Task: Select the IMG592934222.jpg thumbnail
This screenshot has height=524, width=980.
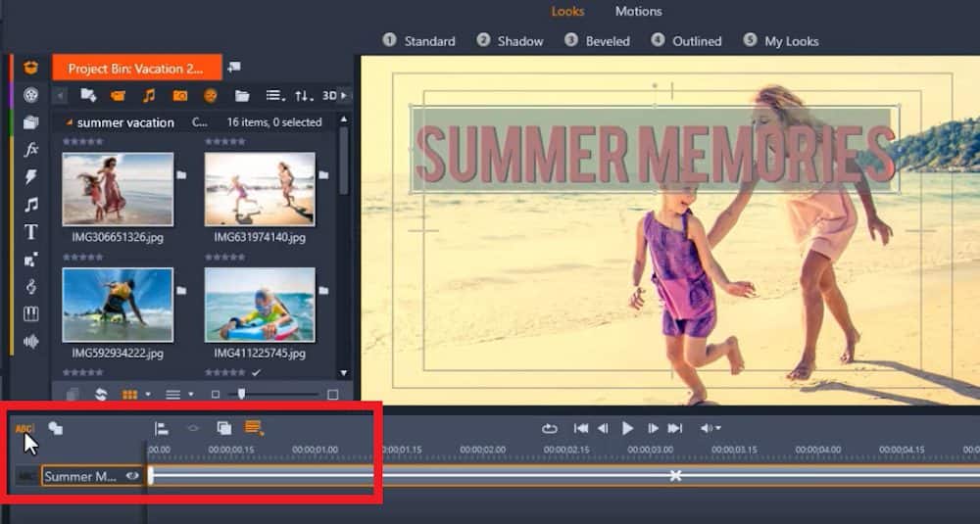Action: 118,305
